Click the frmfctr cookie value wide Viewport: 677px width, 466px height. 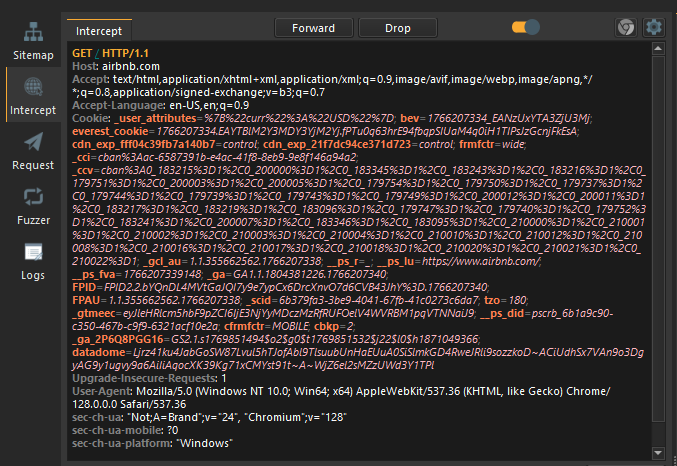coord(513,144)
